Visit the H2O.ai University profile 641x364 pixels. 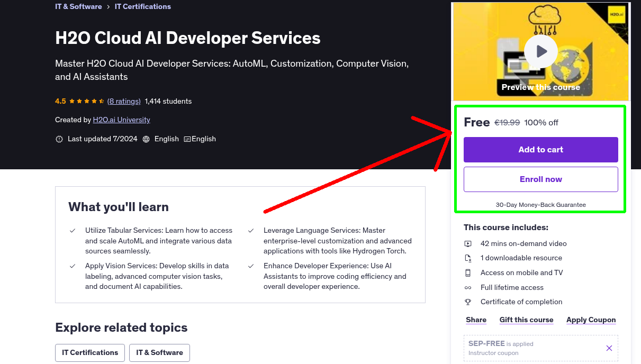click(121, 120)
